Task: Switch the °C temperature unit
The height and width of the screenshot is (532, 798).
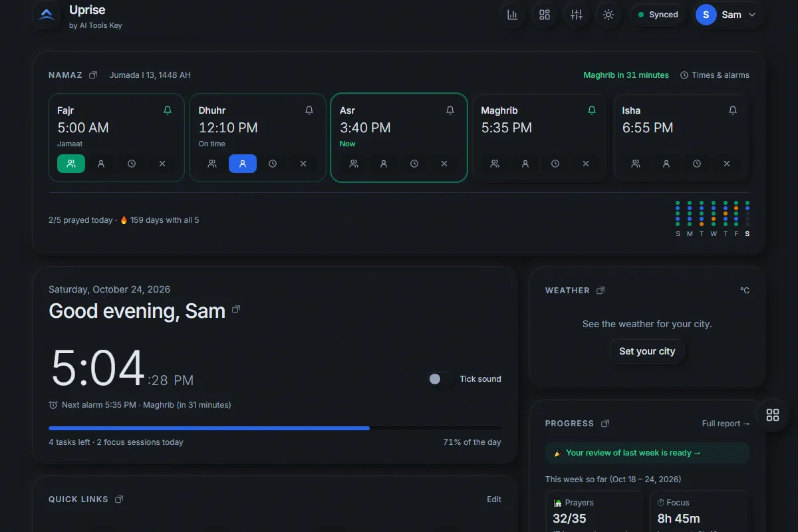Action: [745, 291]
